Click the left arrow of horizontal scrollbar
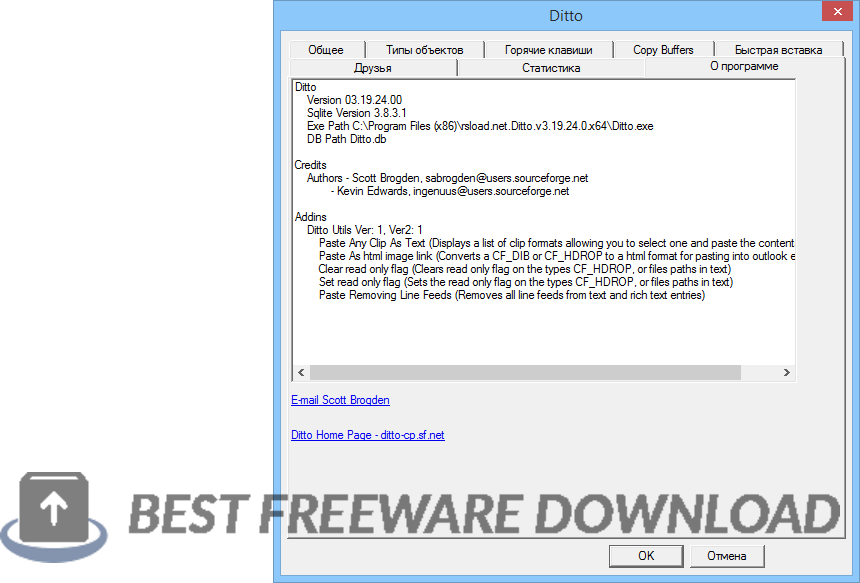 pos(301,372)
